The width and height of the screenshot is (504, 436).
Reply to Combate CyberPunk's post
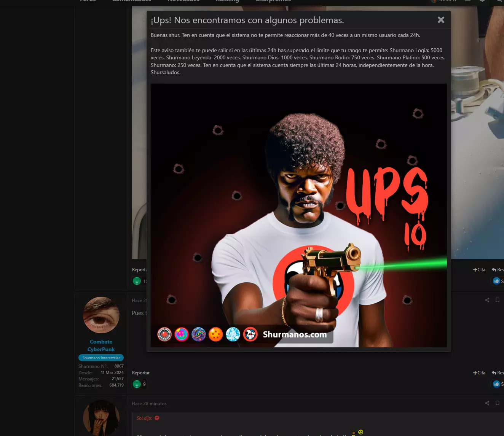point(498,373)
